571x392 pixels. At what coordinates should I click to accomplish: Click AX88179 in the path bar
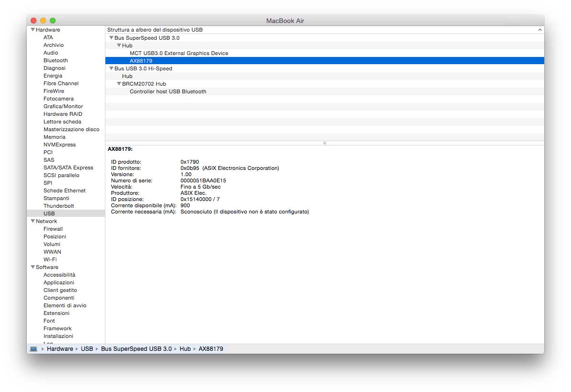pos(211,349)
